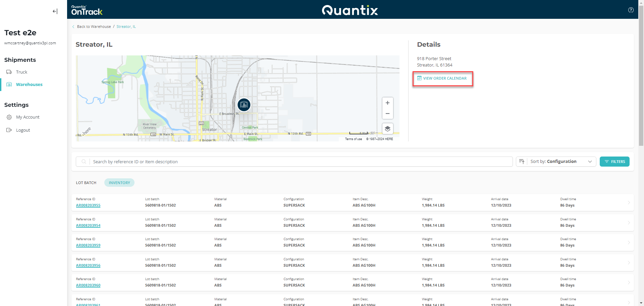Open My Account via the gear icon

click(9, 117)
